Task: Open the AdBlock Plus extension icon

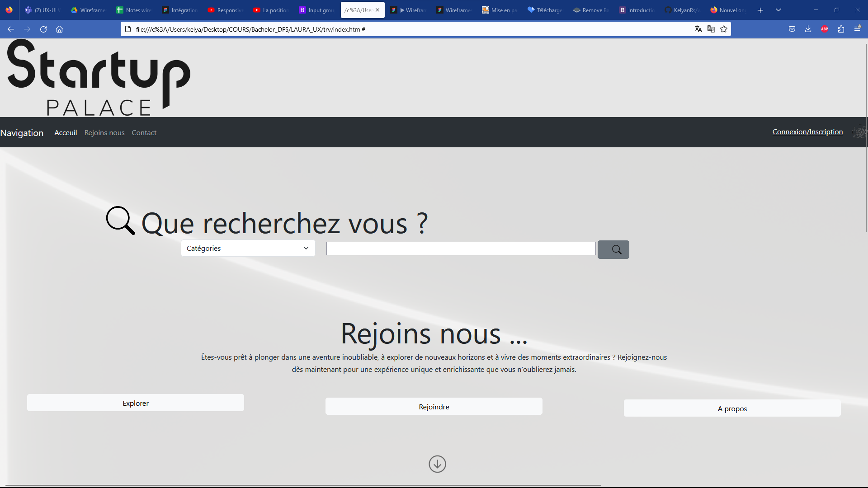Action: point(824,29)
